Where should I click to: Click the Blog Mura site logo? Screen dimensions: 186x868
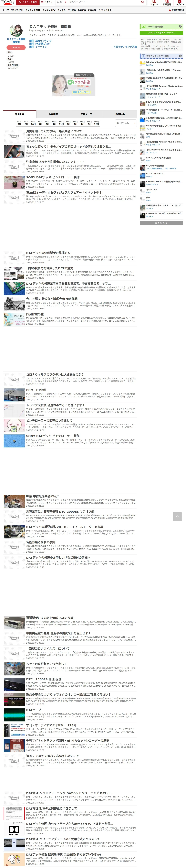tap(8, 2)
